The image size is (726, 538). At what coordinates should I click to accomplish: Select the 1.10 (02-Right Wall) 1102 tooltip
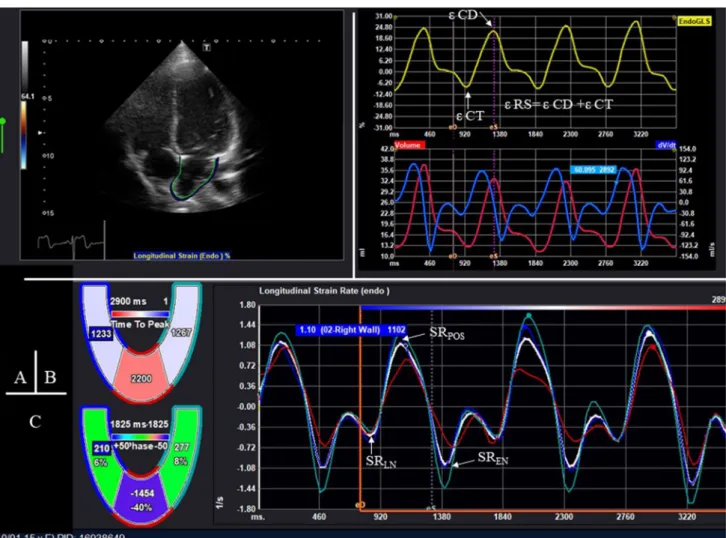(x=352, y=330)
